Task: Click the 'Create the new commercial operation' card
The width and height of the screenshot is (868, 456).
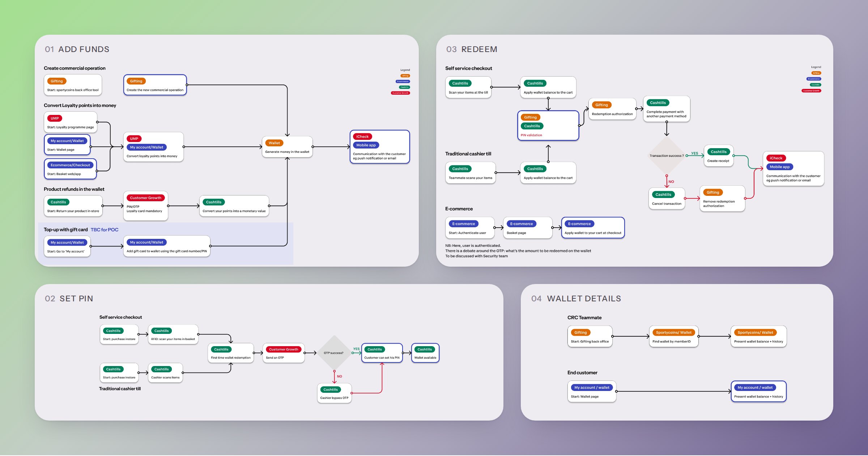Action: pyautogui.click(x=155, y=85)
